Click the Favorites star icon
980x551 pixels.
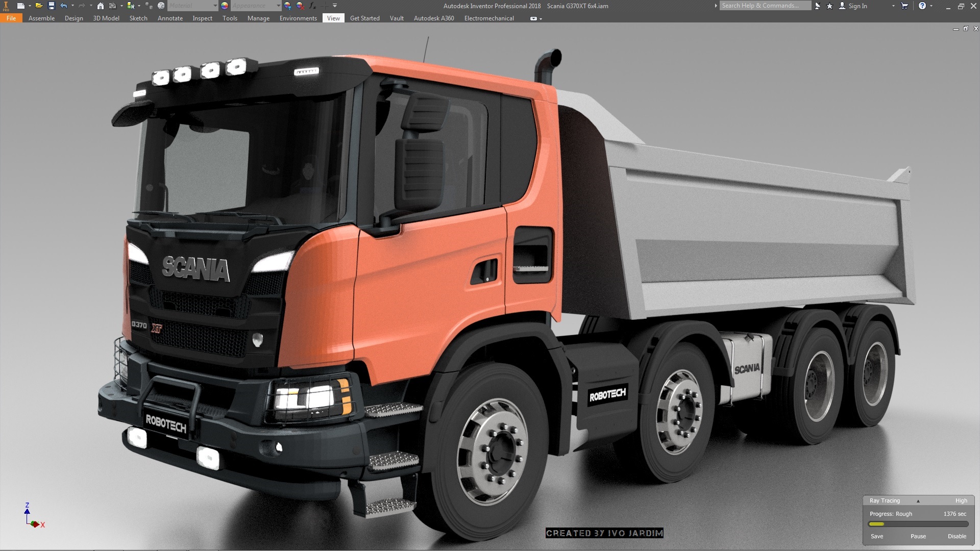click(829, 6)
